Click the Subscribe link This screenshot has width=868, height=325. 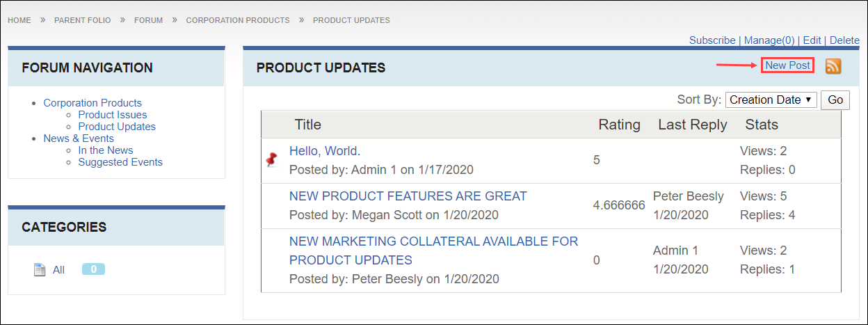[712, 40]
